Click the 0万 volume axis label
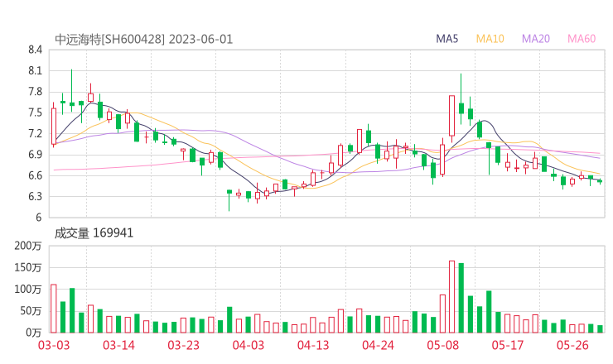The image size is (613, 364). pos(34,333)
